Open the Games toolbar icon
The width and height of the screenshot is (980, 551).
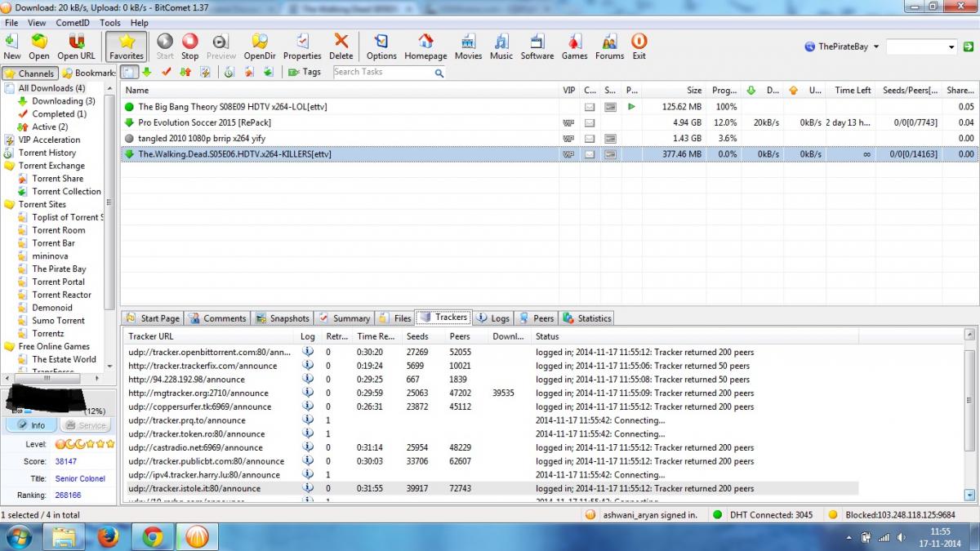pyautogui.click(x=574, y=47)
